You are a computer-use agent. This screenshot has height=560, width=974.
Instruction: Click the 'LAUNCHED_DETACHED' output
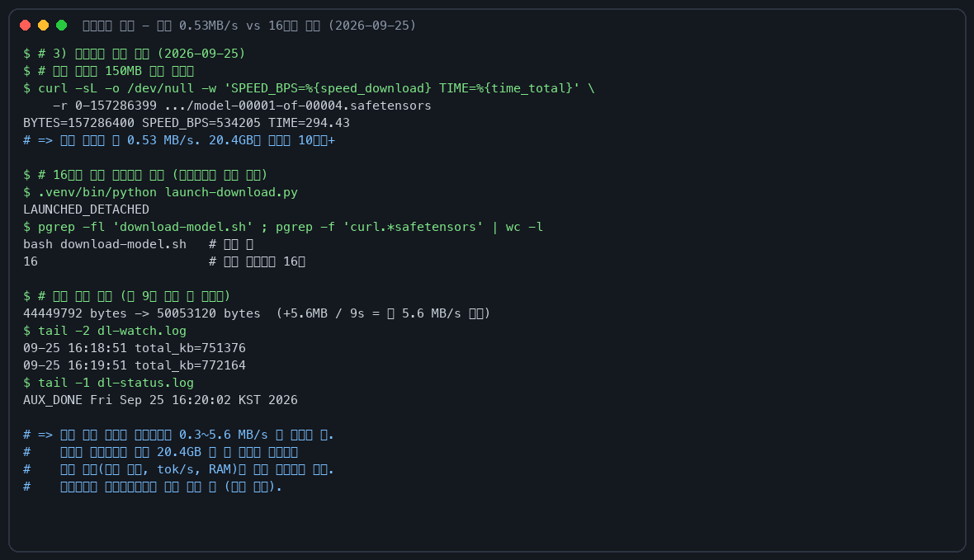pyautogui.click(x=86, y=209)
